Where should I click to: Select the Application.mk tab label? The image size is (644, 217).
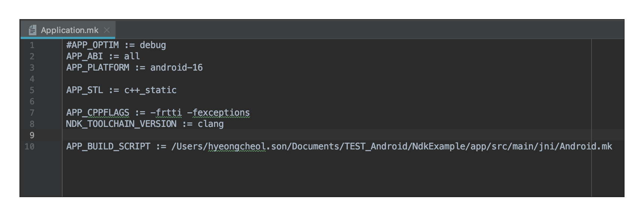coord(70,30)
